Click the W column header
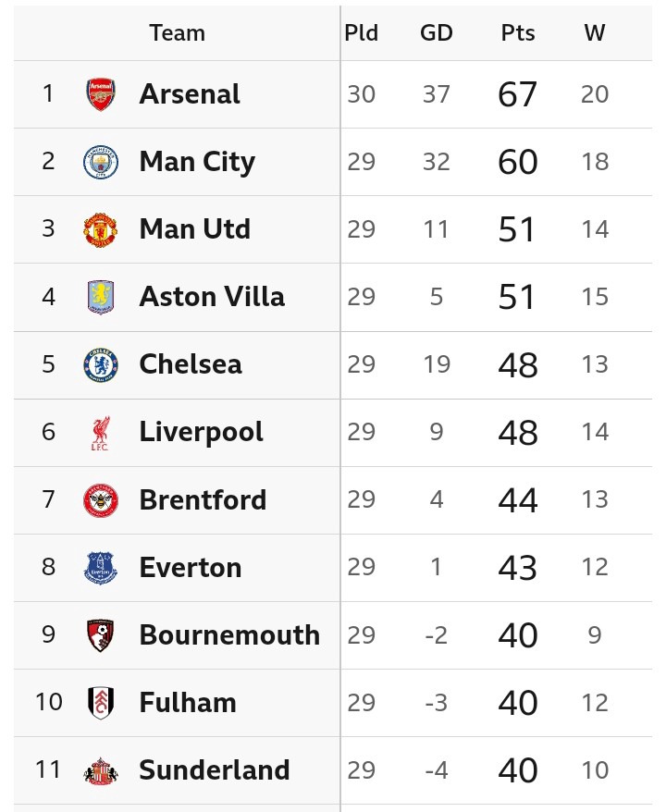The image size is (666, 812). 595,33
